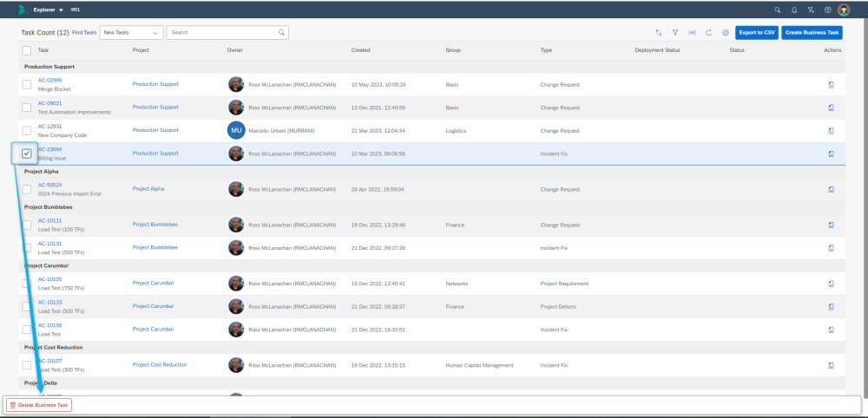This screenshot has height=418, width=868.
Task: Click 'Project Defects' type cell
Action: [x=558, y=307]
